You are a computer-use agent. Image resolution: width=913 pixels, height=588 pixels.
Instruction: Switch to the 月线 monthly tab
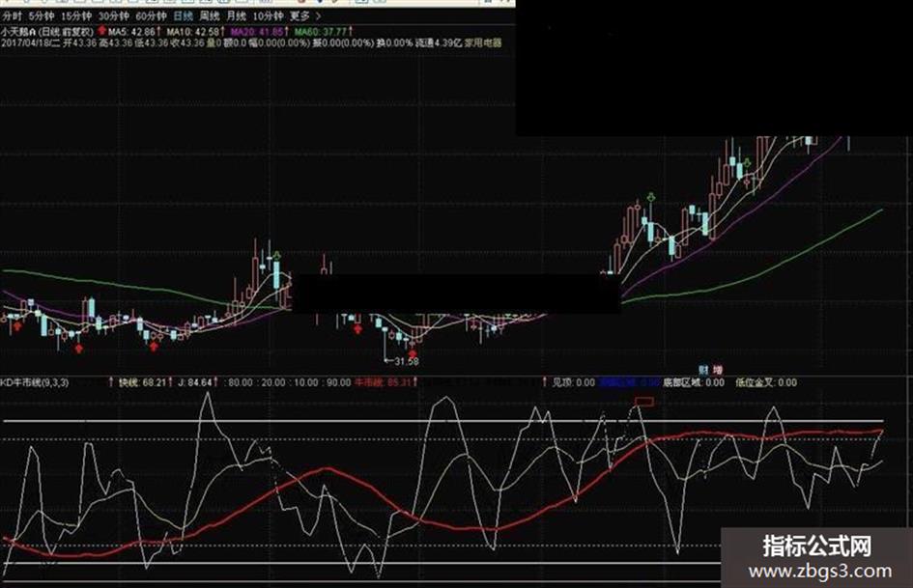coord(236,16)
